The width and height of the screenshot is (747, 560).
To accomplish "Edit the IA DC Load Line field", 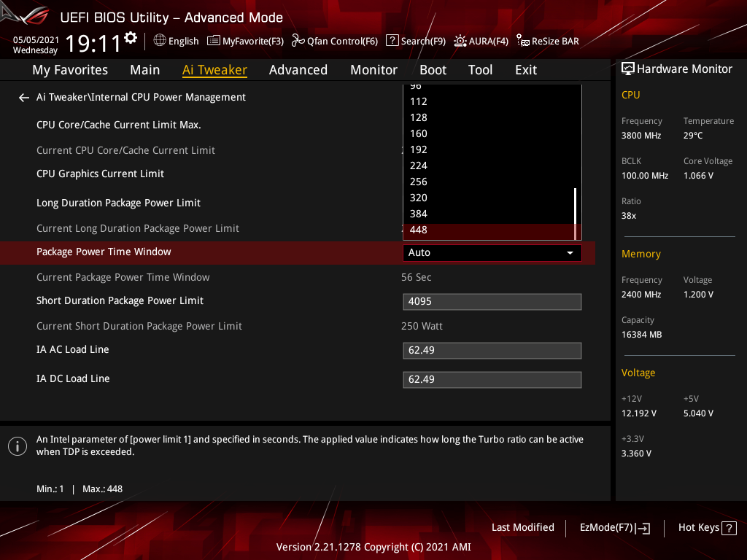I will (492, 379).
